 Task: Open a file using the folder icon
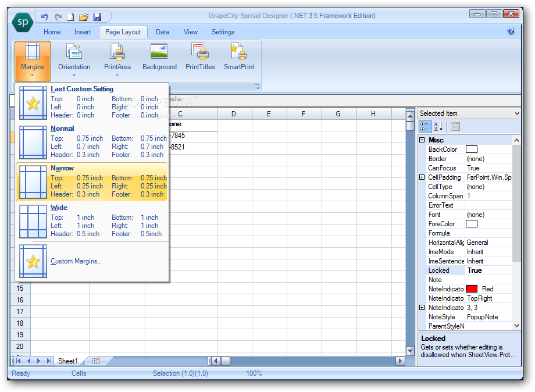[x=84, y=17]
